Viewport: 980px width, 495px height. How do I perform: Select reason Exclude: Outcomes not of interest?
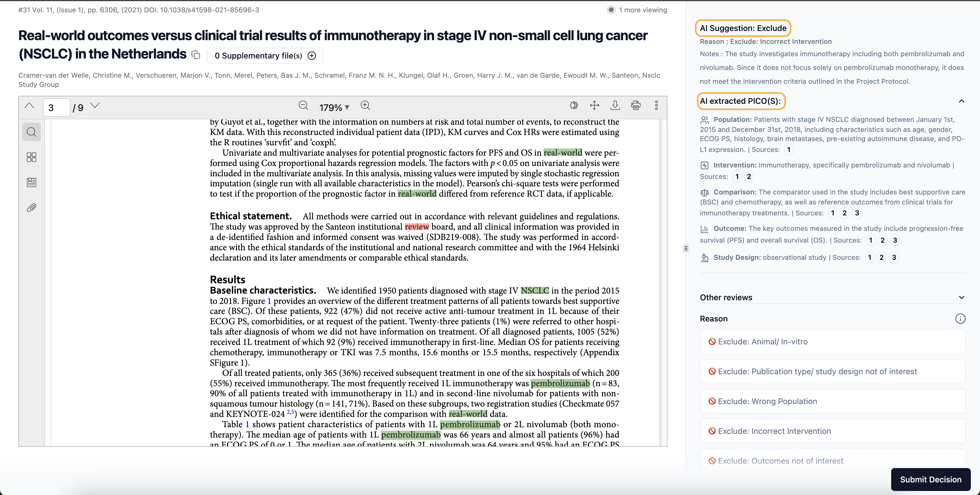832,461
